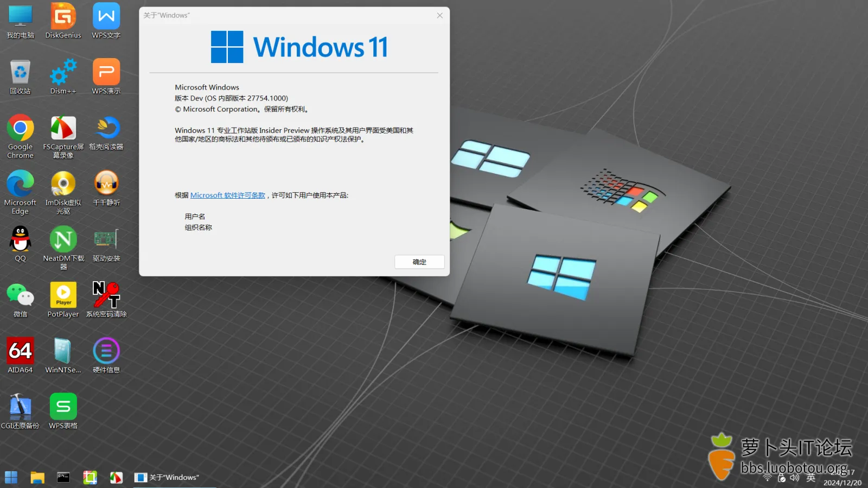Close the 关于"Windows" dialog
Screen dimensions: 868x488
point(440,15)
